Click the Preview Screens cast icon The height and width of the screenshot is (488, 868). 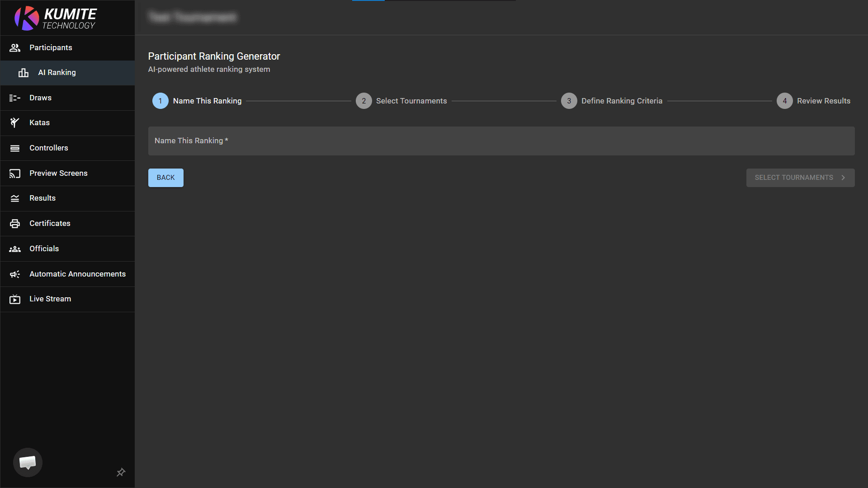pyautogui.click(x=15, y=174)
